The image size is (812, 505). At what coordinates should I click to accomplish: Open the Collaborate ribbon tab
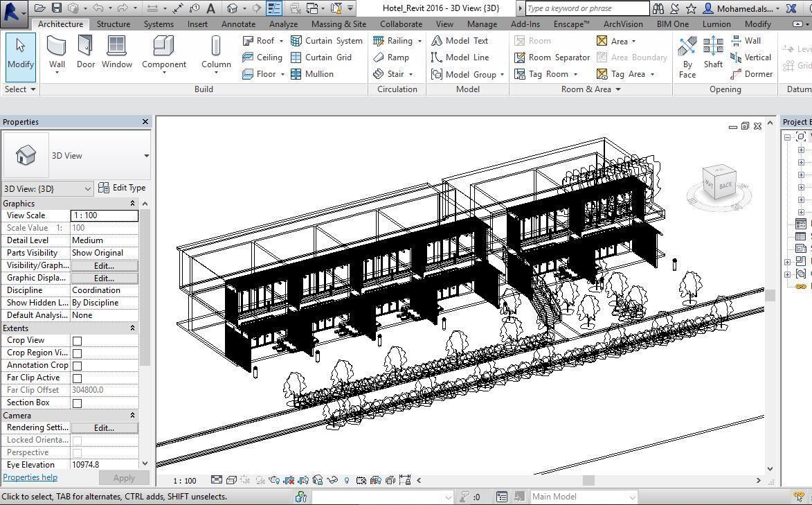pos(401,24)
